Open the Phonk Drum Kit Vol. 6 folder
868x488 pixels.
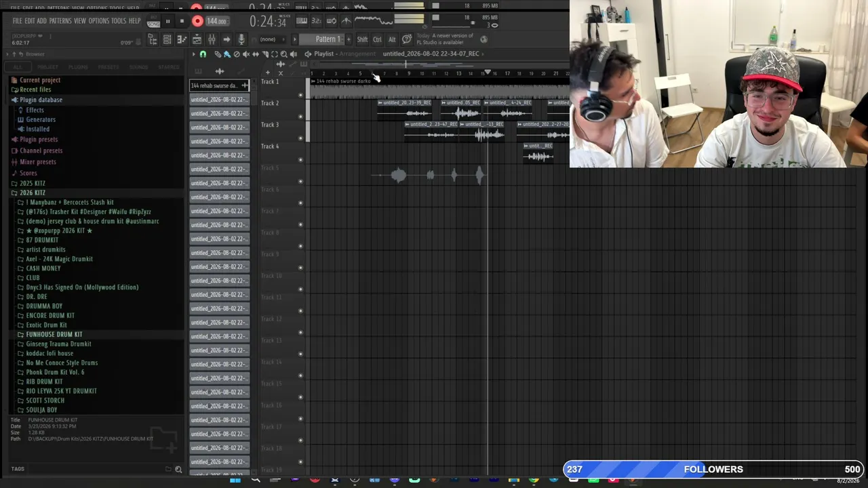[55, 372]
